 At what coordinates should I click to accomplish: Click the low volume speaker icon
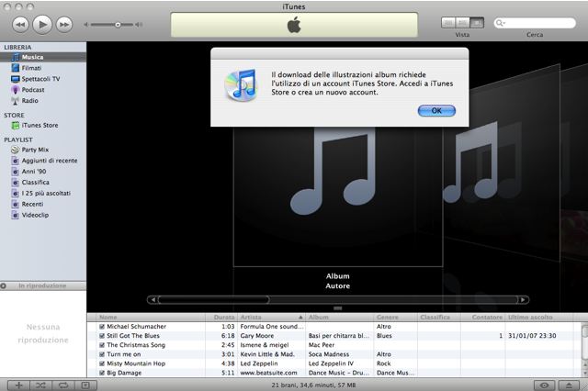(85, 25)
